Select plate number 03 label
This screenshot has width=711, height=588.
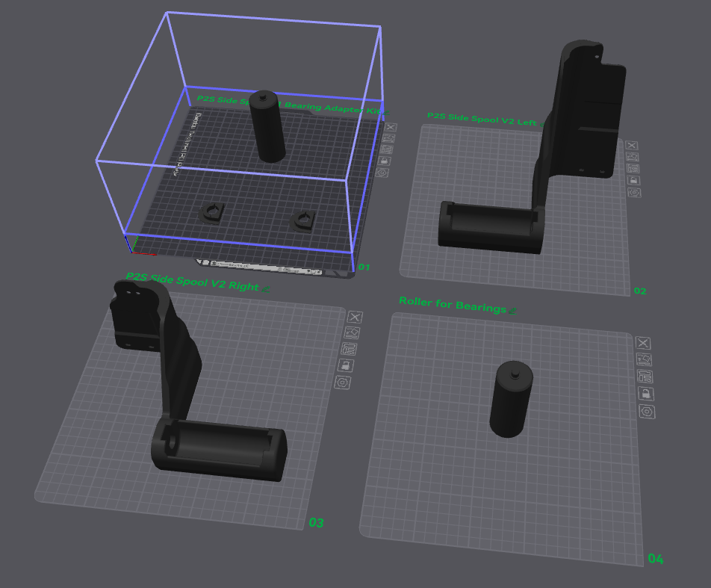[x=316, y=523]
